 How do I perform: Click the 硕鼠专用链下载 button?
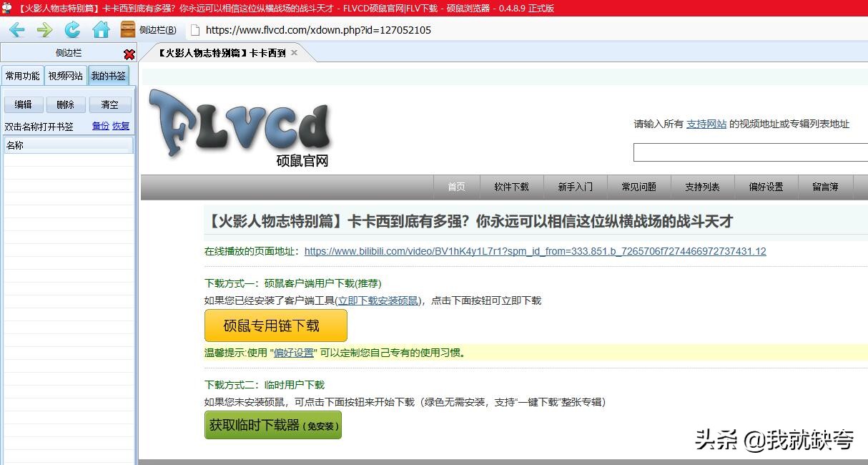point(276,326)
